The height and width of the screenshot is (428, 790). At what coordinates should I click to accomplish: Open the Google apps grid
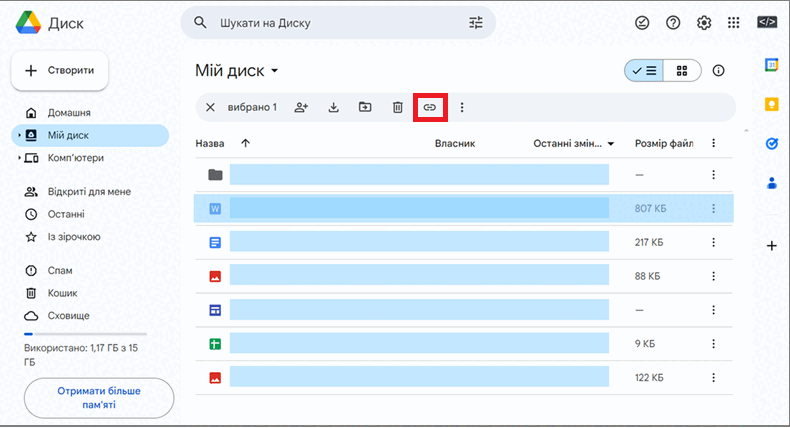pyautogui.click(x=734, y=23)
